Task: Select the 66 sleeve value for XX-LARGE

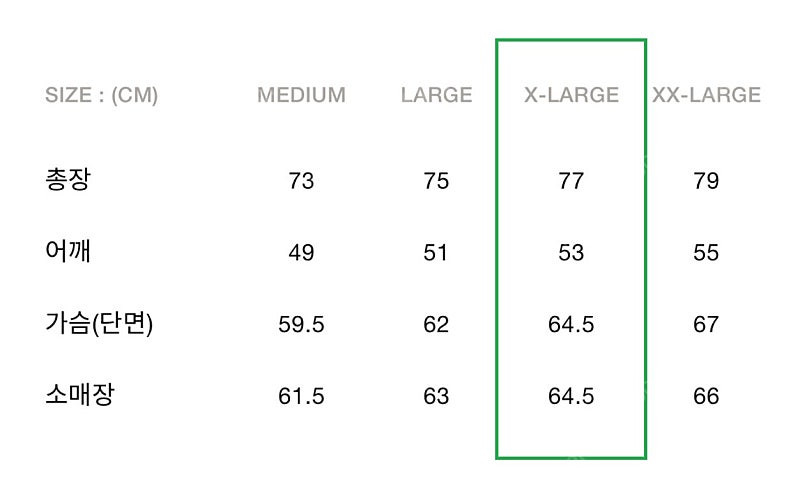Action: 706,396
